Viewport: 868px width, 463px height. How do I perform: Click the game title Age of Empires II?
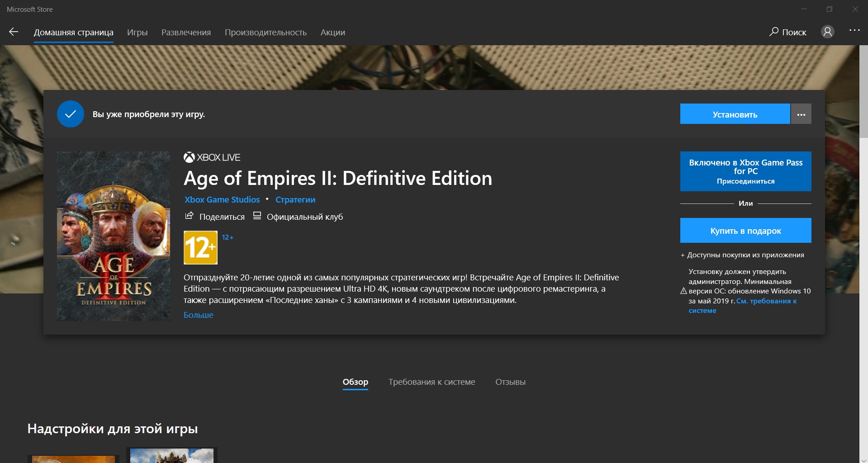click(x=337, y=179)
